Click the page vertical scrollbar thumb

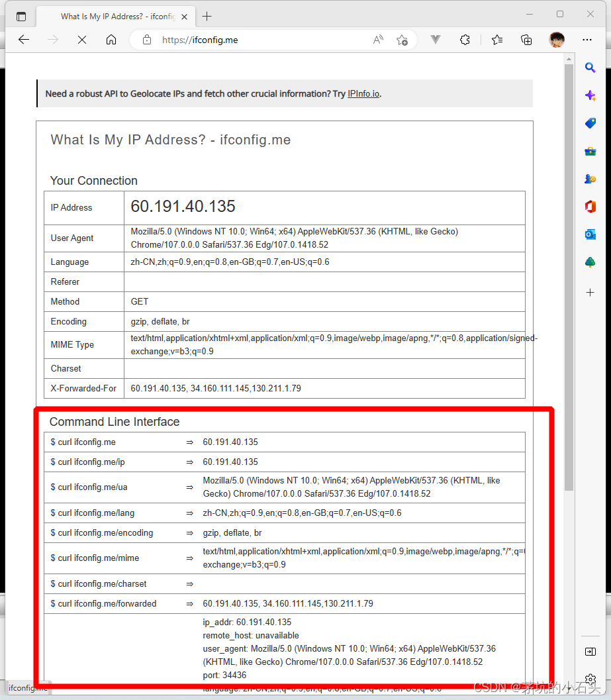click(569, 277)
